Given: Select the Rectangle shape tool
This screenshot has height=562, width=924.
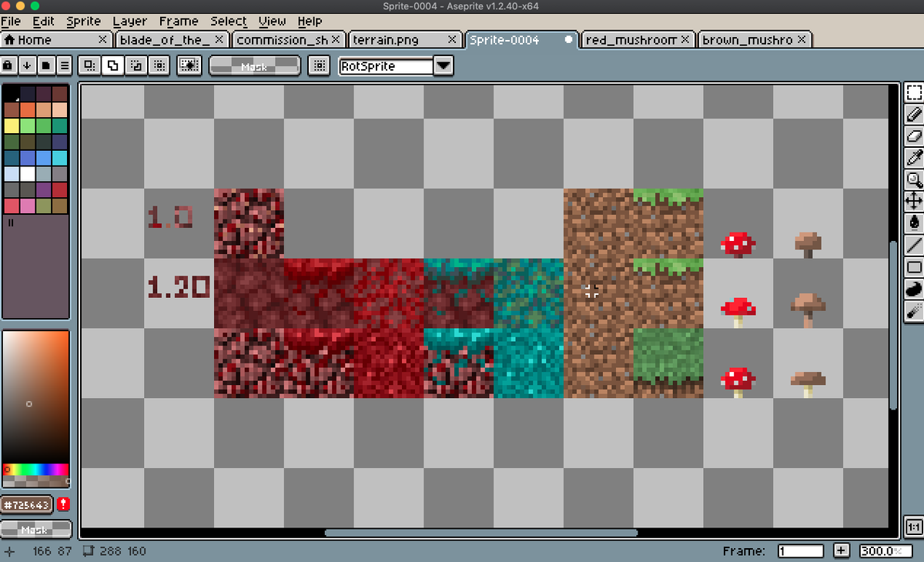Looking at the screenshot, I should (x=914, y=267).
